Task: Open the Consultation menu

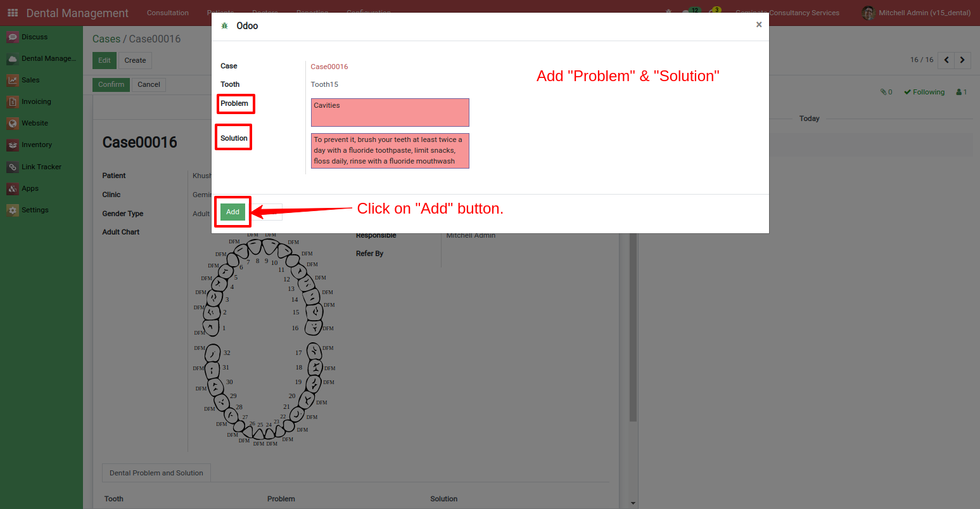Action: coord(168,13)
